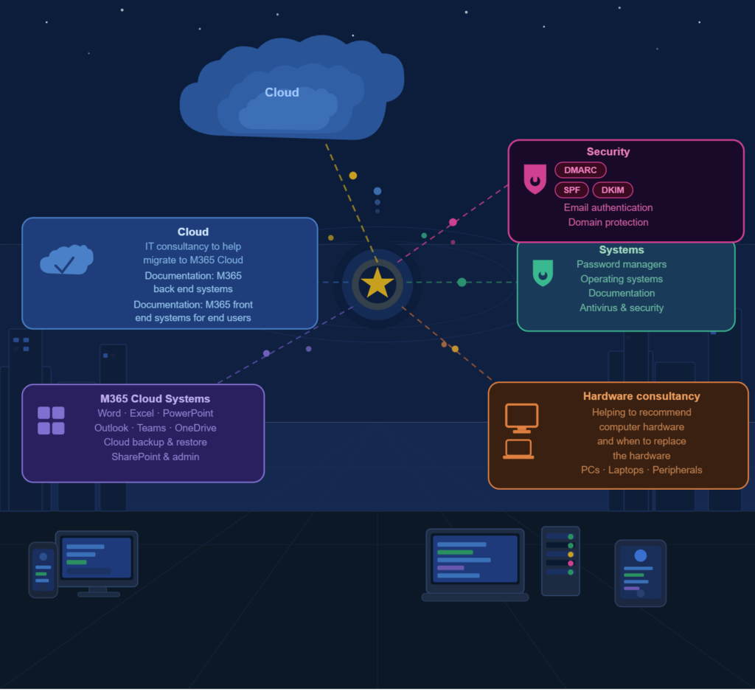The width and height of the screenshot is (755, 700).
Task: Click the Systems card title
Action: tap(622, 250)
